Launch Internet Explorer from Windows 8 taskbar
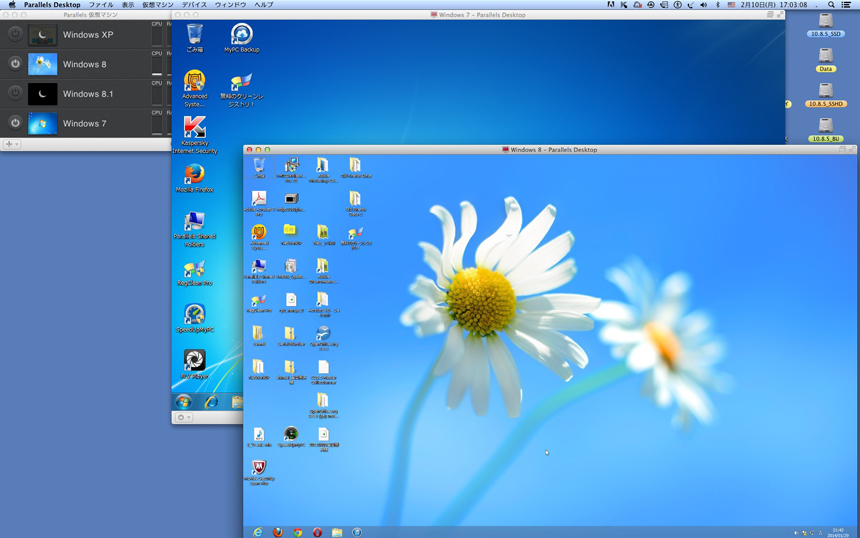The width and height of the screenshot is (860, 538). pyautogui.click(x=258, y=532)
